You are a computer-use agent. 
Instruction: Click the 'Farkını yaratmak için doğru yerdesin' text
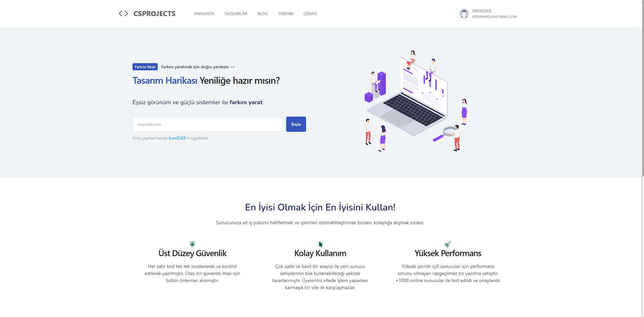195,67
